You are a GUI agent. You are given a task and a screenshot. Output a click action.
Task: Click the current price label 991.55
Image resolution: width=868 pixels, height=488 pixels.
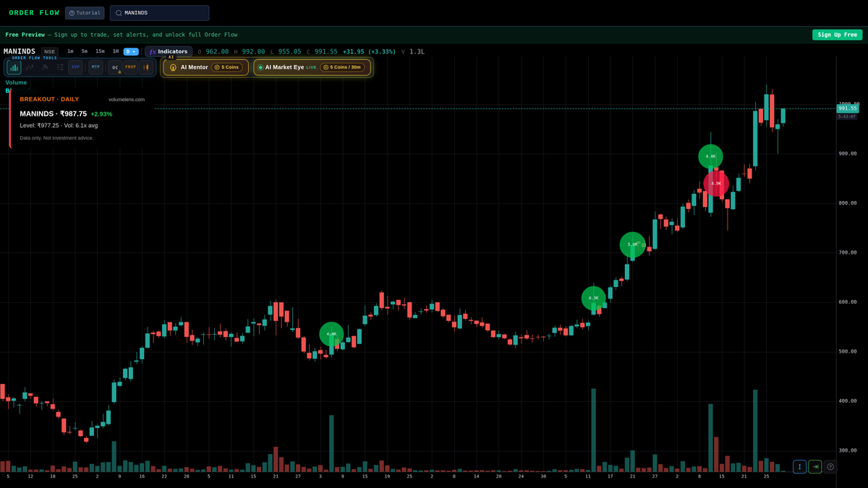pos(847,108)
